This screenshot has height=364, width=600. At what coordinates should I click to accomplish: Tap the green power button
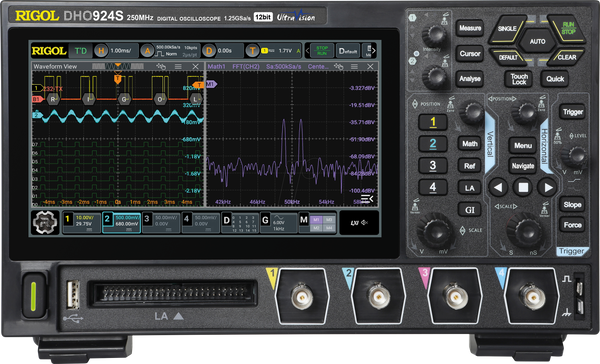(x=34, y=295)
